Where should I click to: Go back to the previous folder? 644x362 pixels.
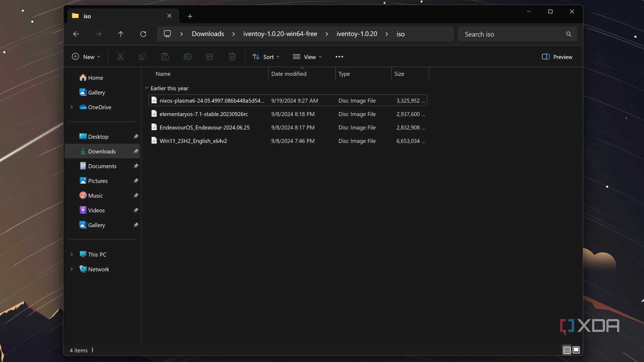[76, 34]
